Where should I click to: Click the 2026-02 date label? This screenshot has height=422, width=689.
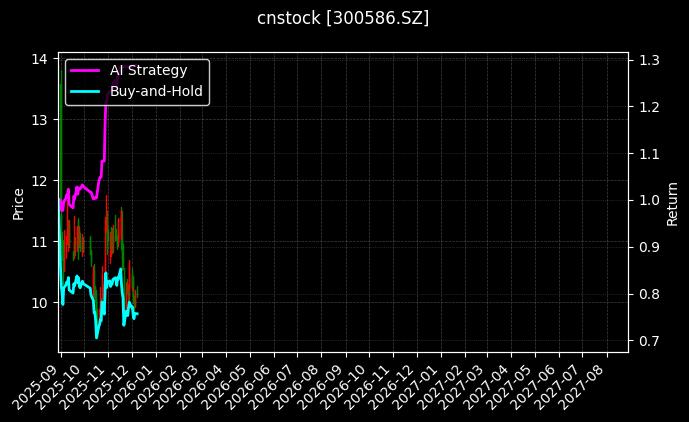click(x=155, y=387)
